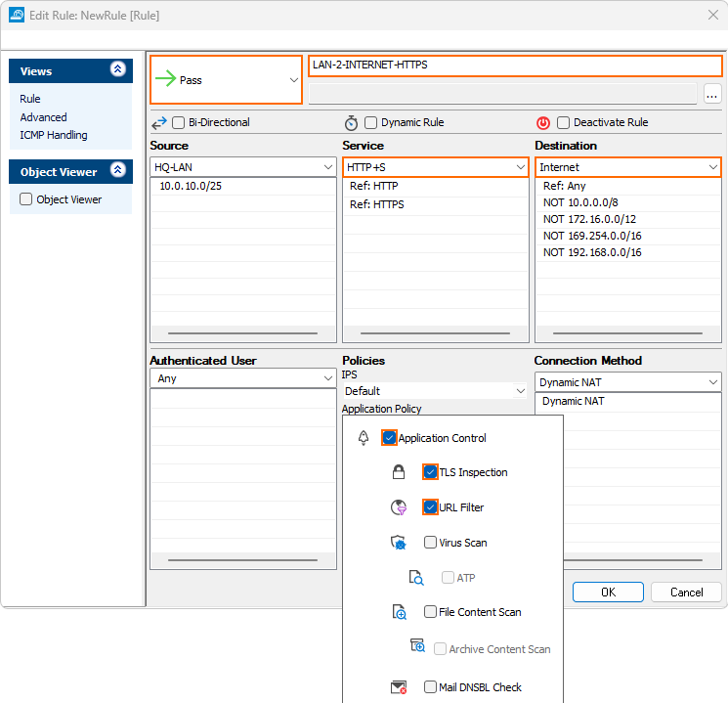Open the HQ-LAN source dropdown

242,167
